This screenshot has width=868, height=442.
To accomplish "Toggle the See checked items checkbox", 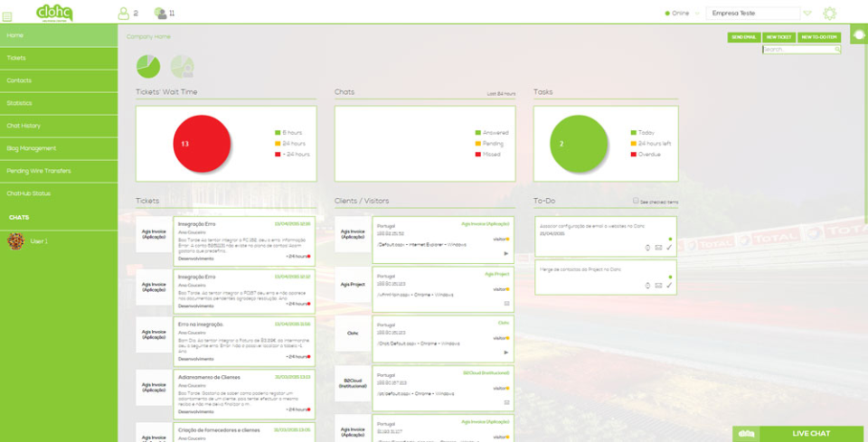I will point(636,201).
